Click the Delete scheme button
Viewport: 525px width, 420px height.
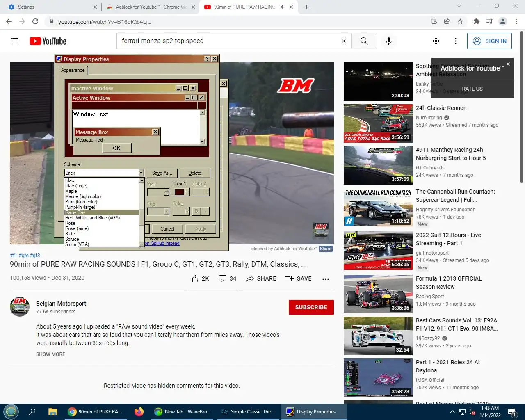tap(195, 173)
